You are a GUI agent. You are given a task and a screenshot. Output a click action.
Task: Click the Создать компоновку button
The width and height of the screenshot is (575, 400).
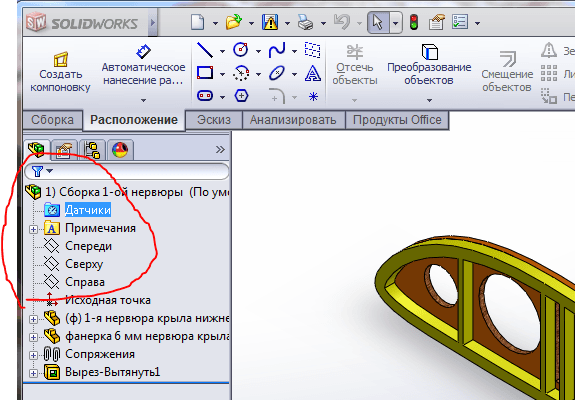coord(60,72)
